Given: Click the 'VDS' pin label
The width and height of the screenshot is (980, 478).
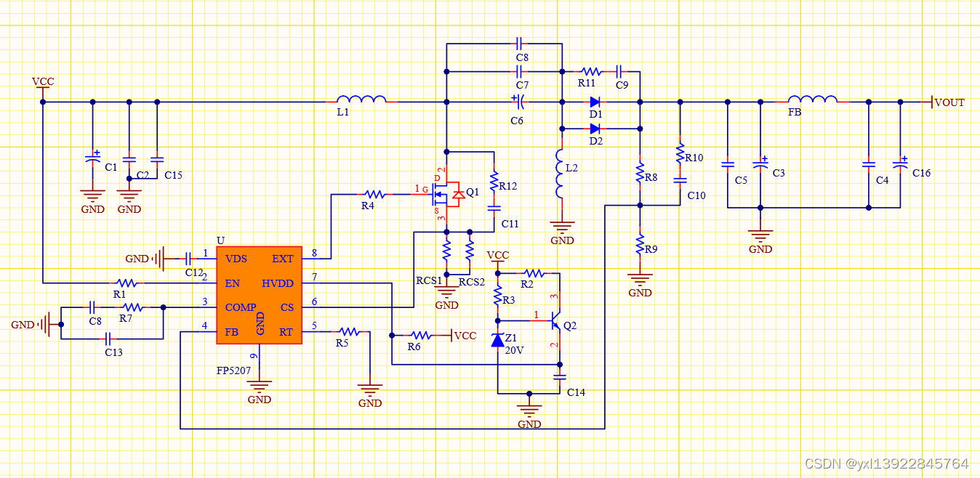Looking at the screenshot, I should [236, 259].
